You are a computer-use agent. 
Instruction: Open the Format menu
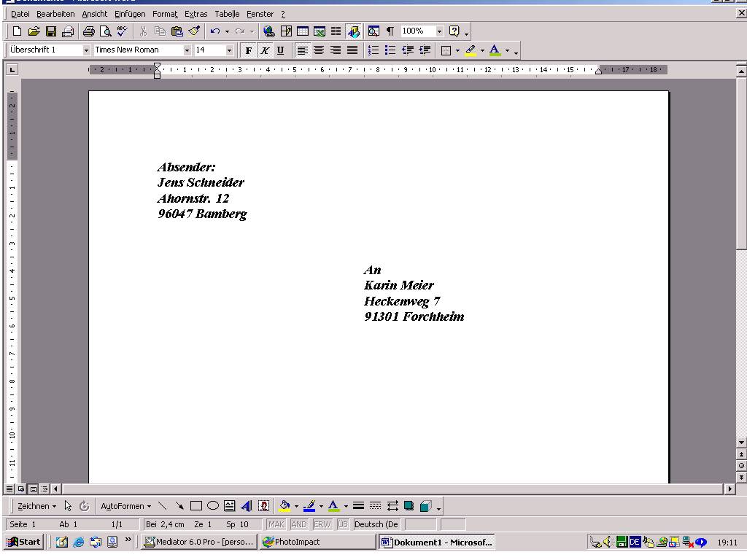165,15
